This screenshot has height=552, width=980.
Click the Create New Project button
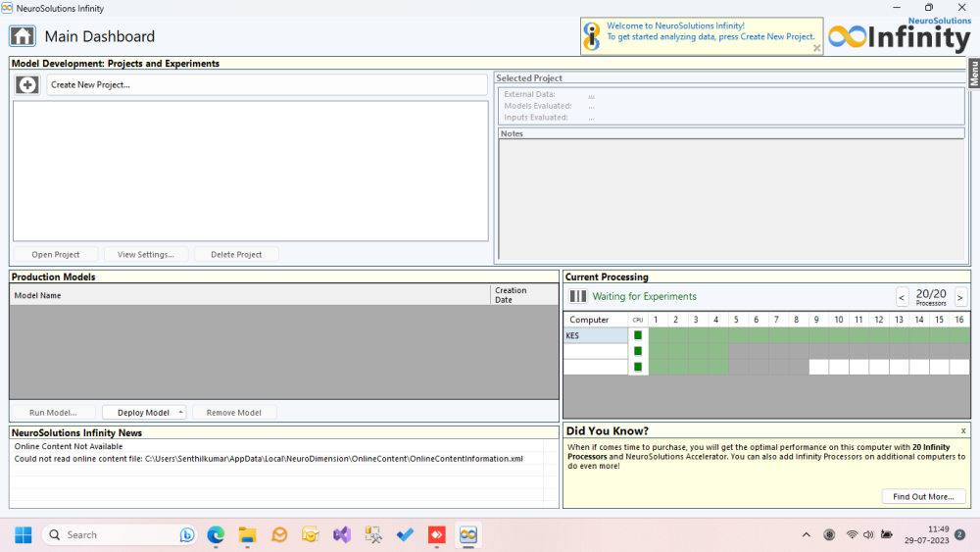pos(267,85)
